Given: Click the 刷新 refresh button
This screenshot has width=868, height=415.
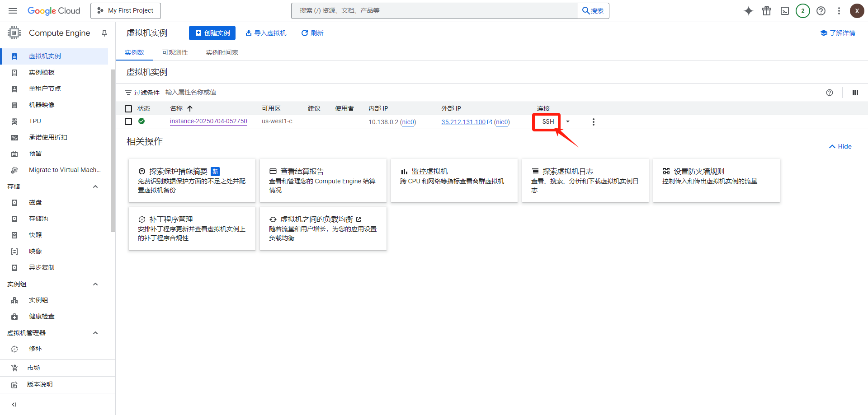Looking at the screenshot, I should pyautogui.click(x=312, y=33).
